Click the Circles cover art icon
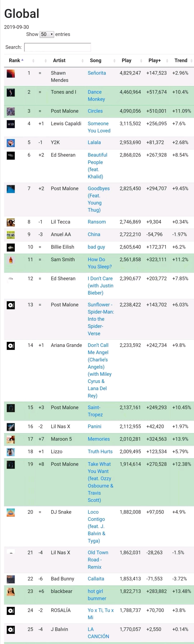Image resolution: width=194 pixels, height=644 pixels. point(11,112)
